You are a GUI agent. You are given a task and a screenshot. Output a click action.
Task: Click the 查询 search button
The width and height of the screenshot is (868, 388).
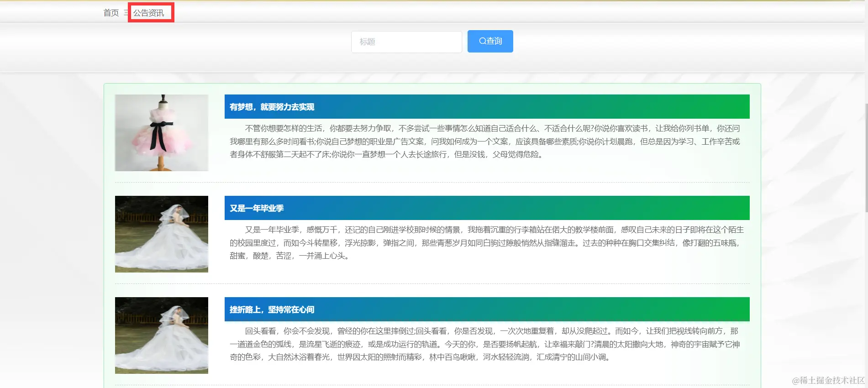click(490, 41)
